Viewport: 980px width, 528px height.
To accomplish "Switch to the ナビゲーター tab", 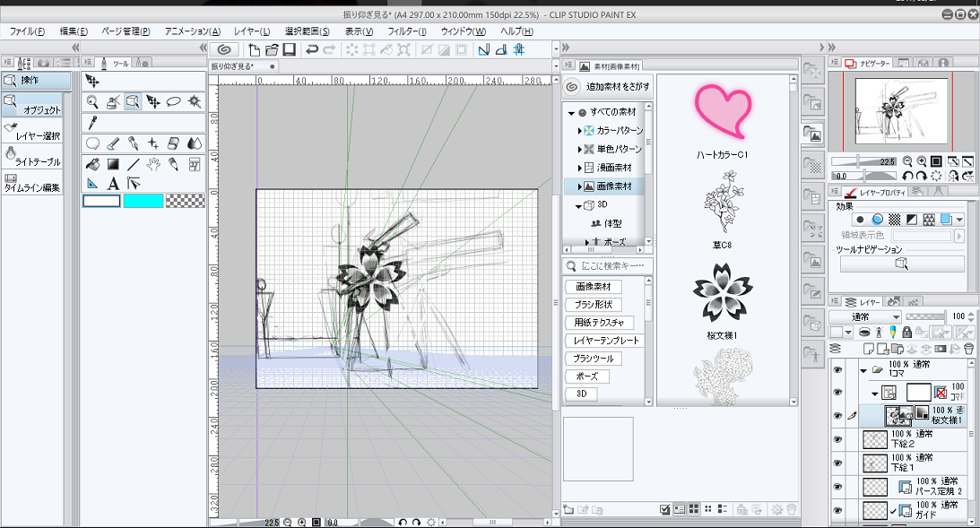I will [867, 63].
